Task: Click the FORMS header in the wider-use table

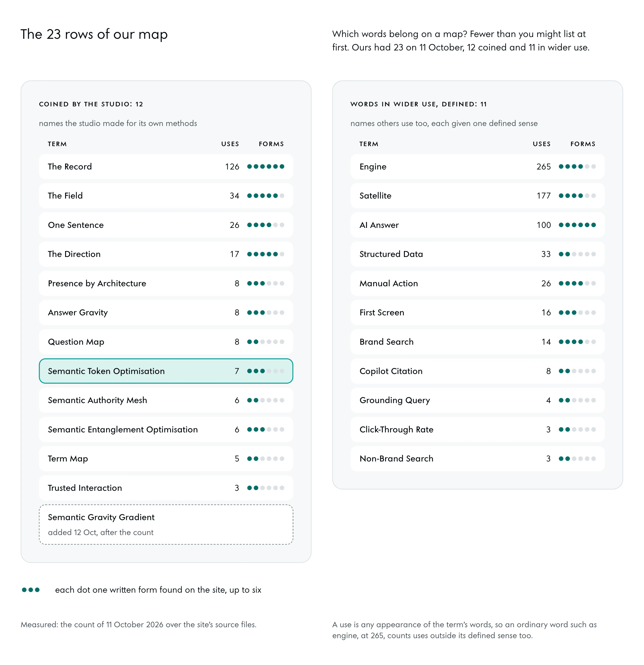Action: [583, 144]
